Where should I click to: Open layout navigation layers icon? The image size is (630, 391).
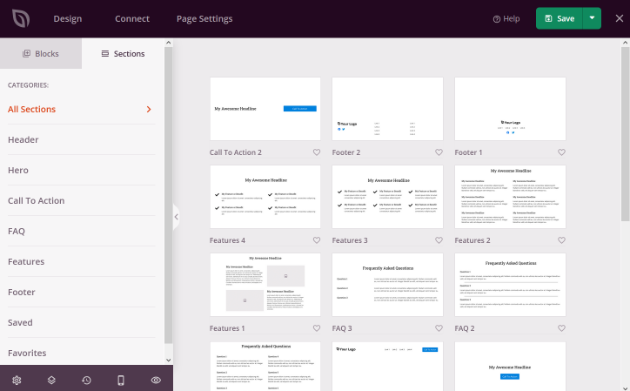click(51, 380)
